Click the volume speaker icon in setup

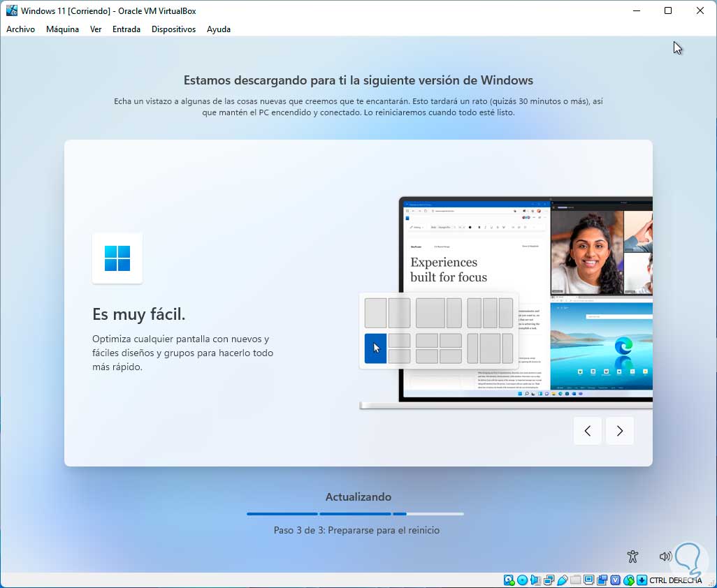tap(665, 556)
